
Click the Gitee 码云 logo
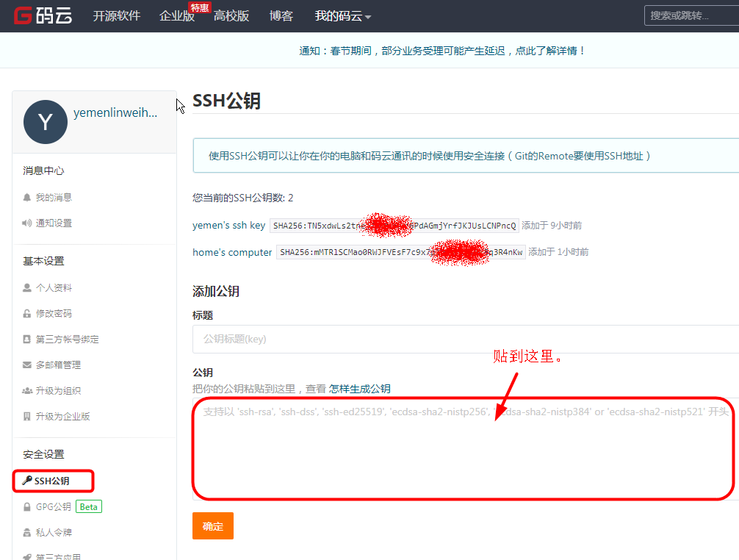(43, 15)
